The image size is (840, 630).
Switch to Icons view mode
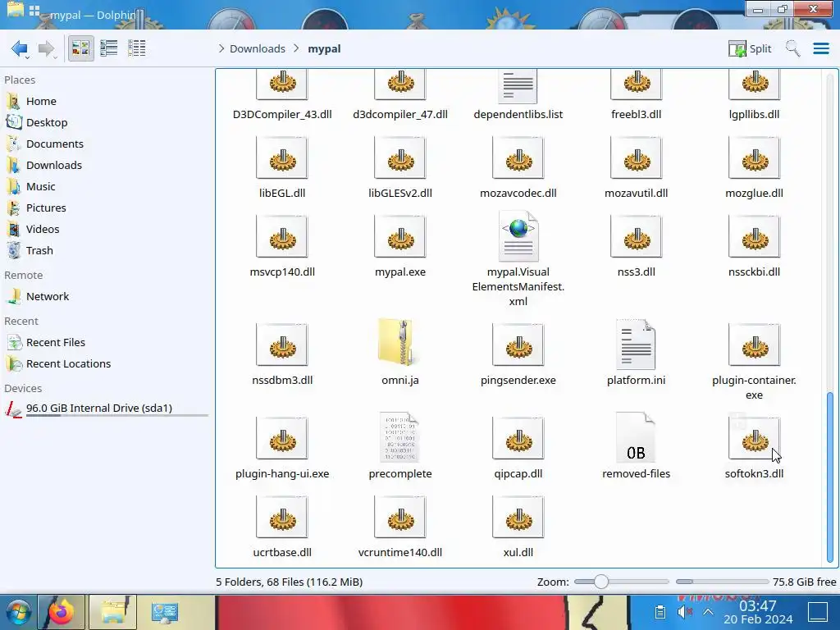coord(81,48)
